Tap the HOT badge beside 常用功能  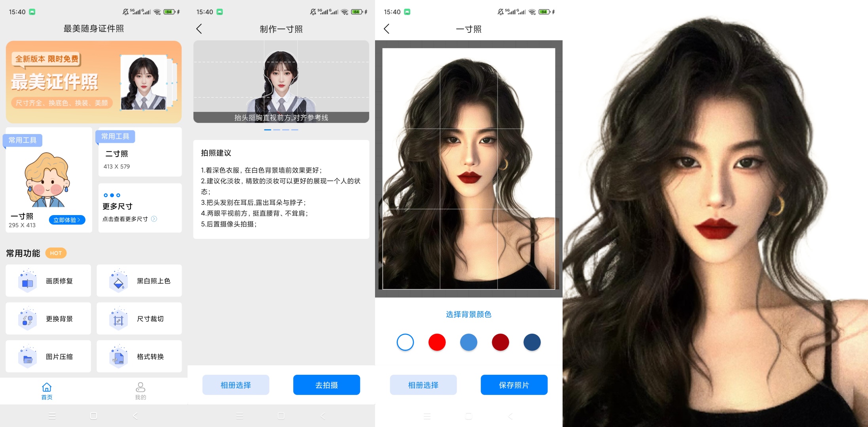[56, 253]
